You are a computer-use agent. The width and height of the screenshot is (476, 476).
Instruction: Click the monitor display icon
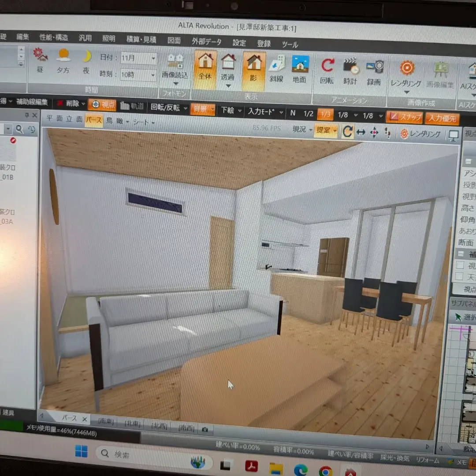click(454, 136)
